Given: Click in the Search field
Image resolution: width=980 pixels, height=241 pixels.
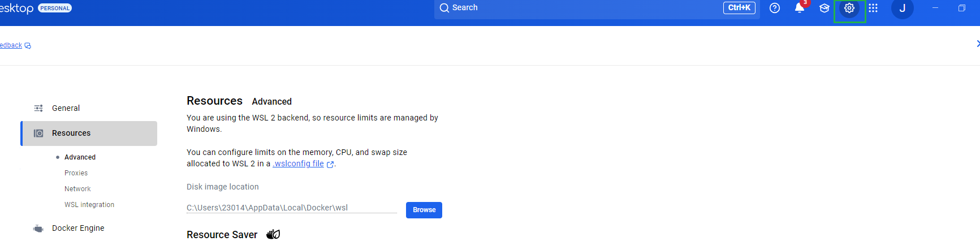Looking at the screenshot, I should pyautogui.click(x=597, y=8).
